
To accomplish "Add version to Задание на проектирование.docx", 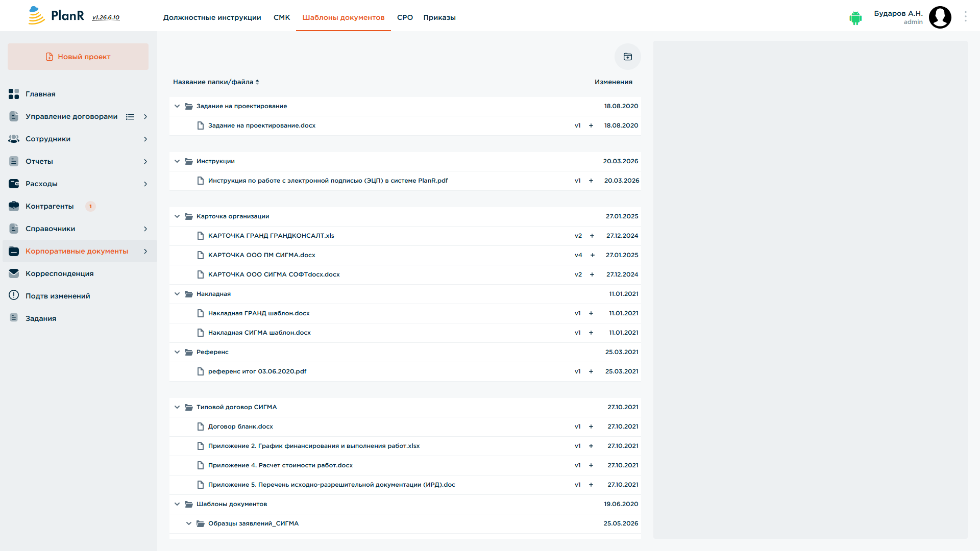I will (591, 126).
